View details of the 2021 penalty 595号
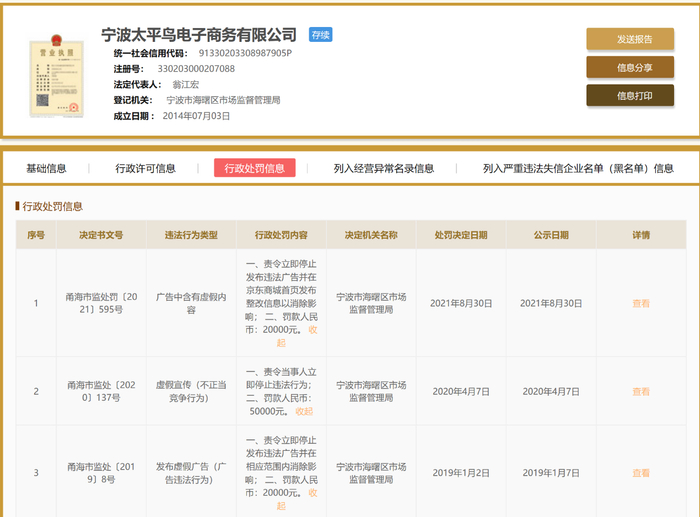Screen dimensions: 700x517 click(x=640, y=303)
